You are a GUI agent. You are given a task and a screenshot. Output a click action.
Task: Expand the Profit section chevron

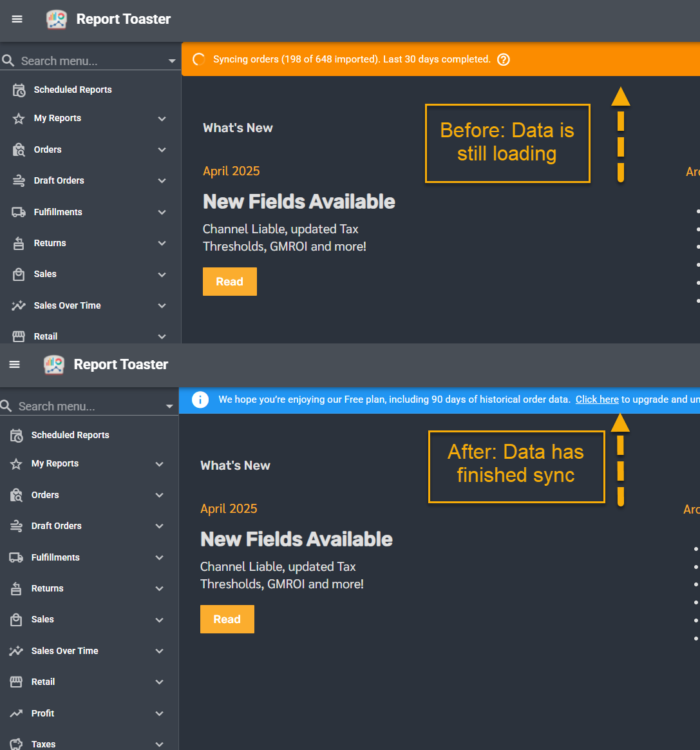(160, 713)
